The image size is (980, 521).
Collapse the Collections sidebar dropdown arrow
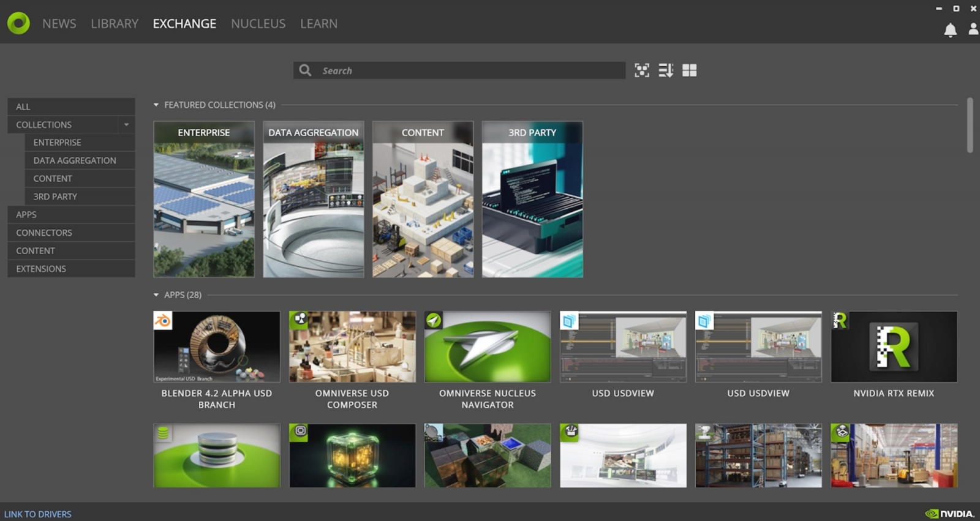pos(126,125)
